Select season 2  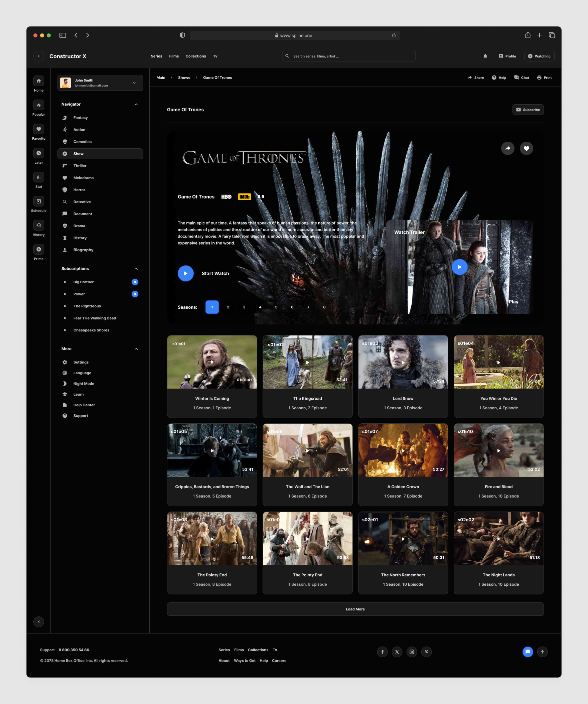click(x=228, y=307)
